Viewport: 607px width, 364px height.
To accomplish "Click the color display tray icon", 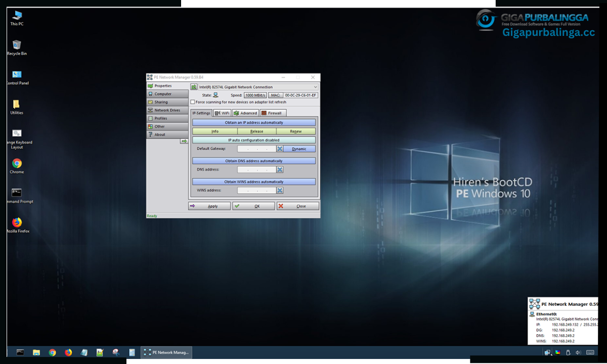I will tap(557, 352).
